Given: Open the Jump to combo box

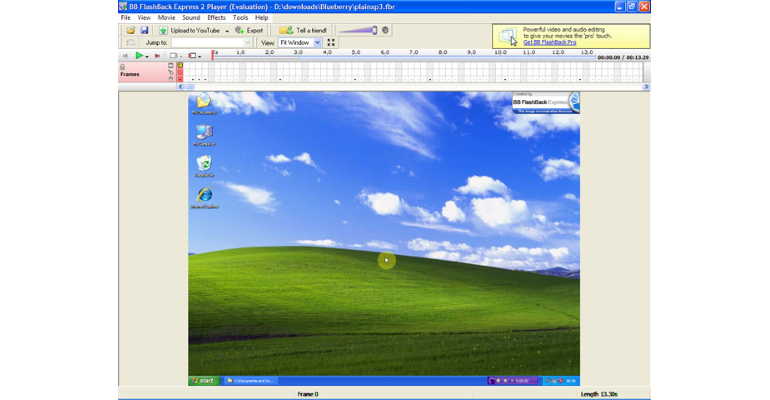Looking at the screenshot, I should click(212, 43).
